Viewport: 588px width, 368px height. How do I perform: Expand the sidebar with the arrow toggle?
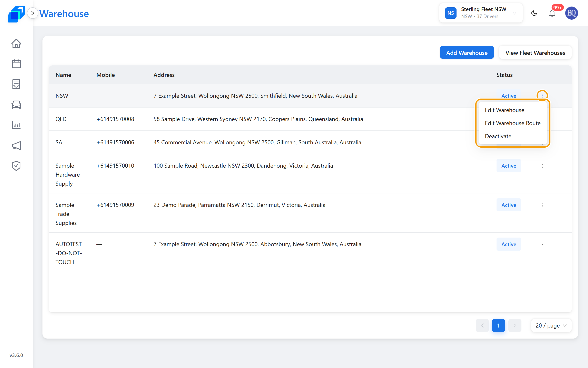coord(32,13)
